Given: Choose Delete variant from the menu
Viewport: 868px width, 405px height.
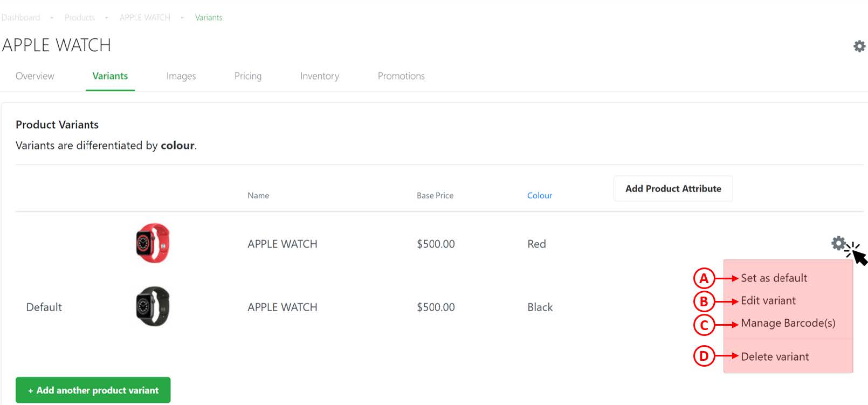Looking at the screenshot, I should [775, 356].
